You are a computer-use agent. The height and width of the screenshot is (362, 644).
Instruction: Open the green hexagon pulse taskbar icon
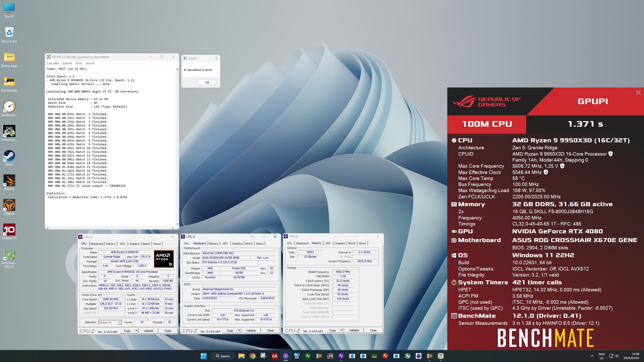308,356
